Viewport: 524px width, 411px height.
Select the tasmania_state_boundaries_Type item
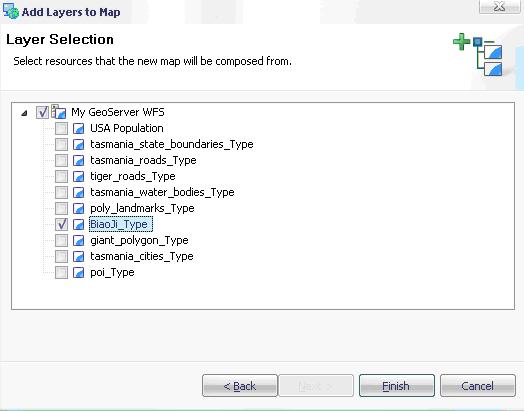pos(172,144)
